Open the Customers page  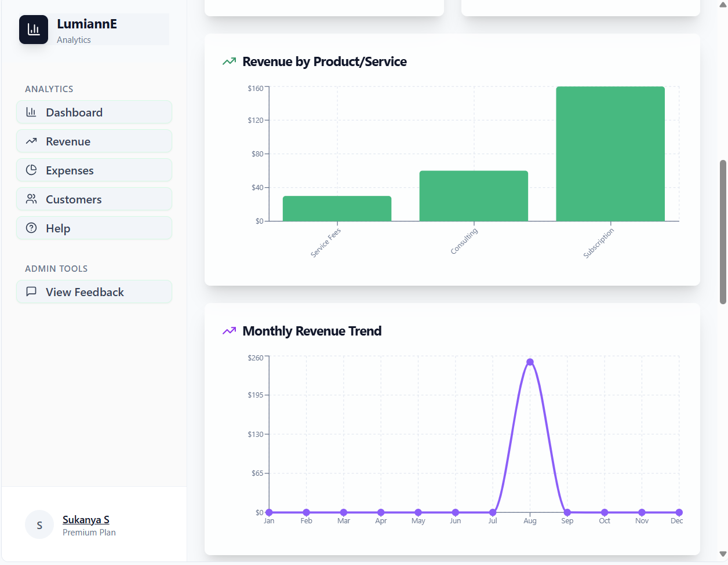(94, 199)
